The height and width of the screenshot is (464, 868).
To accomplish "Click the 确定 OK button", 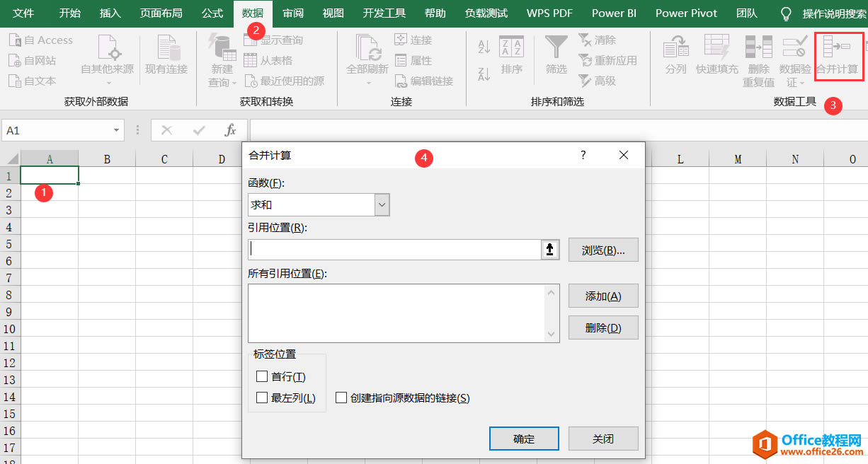I will tap(524, 439).
